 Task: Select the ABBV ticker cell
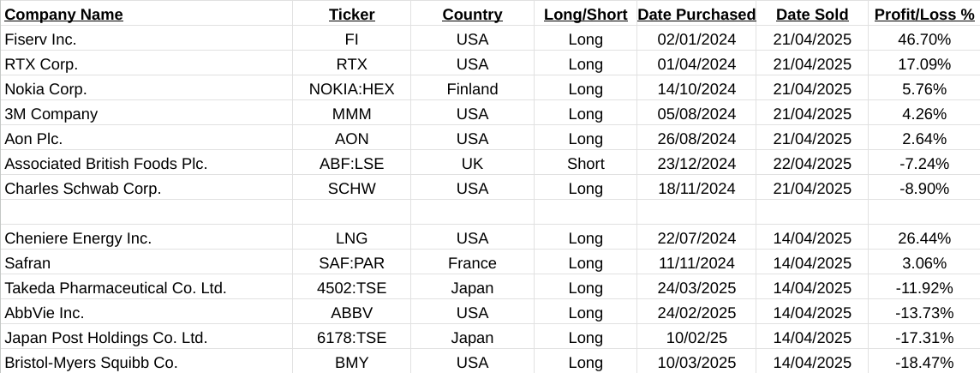tap(351, 313)
